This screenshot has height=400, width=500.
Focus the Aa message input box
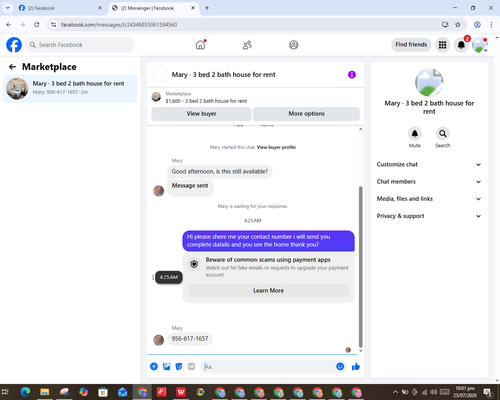pyautogui.click(x=267, y=367)
